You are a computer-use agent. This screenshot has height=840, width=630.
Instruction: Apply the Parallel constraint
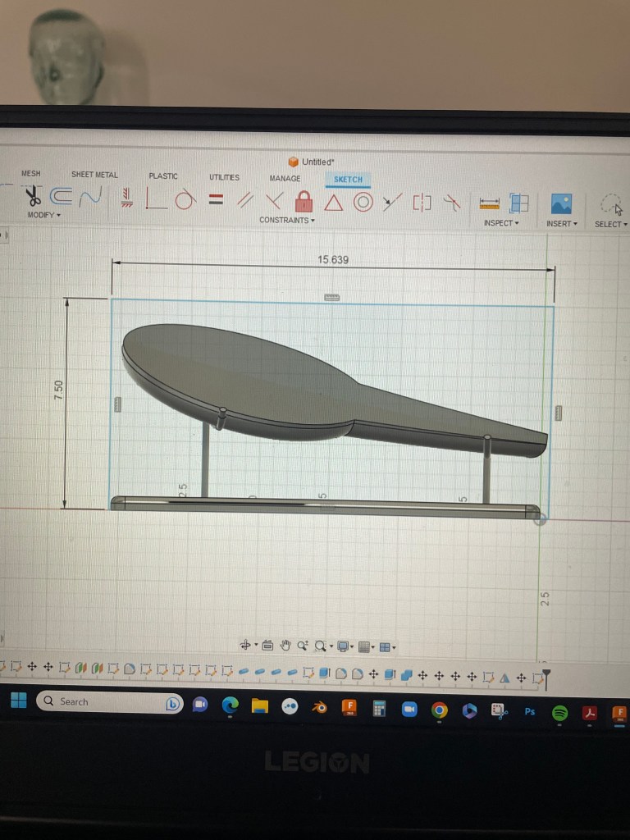click(x=244, y=199)
